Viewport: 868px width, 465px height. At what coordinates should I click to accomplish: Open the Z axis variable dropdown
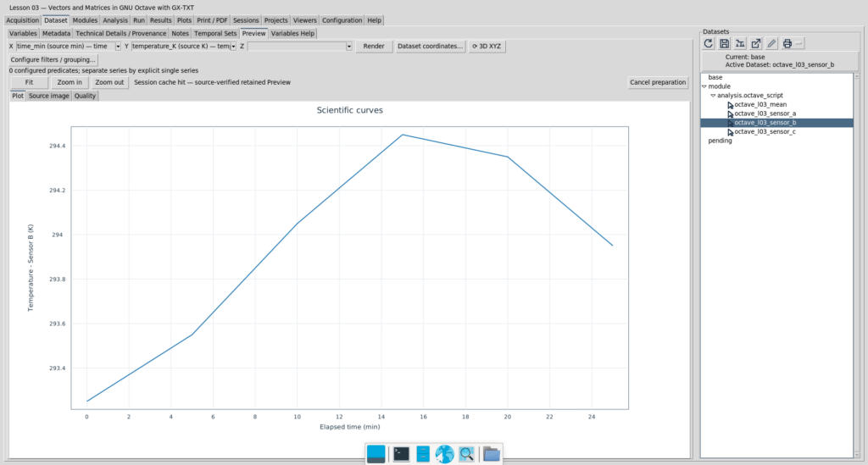(x=348, y=47)
